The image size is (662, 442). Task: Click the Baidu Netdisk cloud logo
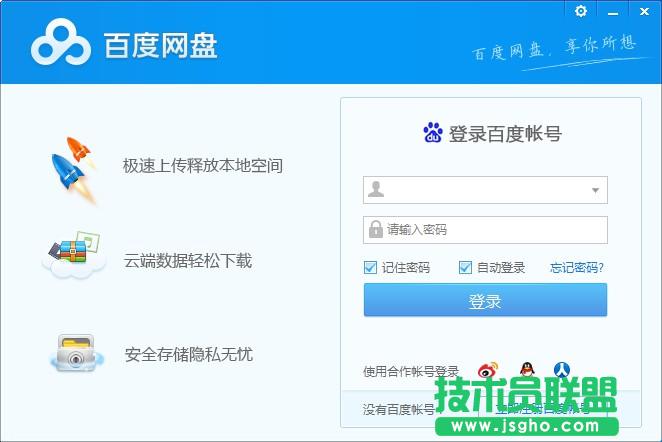61,42
